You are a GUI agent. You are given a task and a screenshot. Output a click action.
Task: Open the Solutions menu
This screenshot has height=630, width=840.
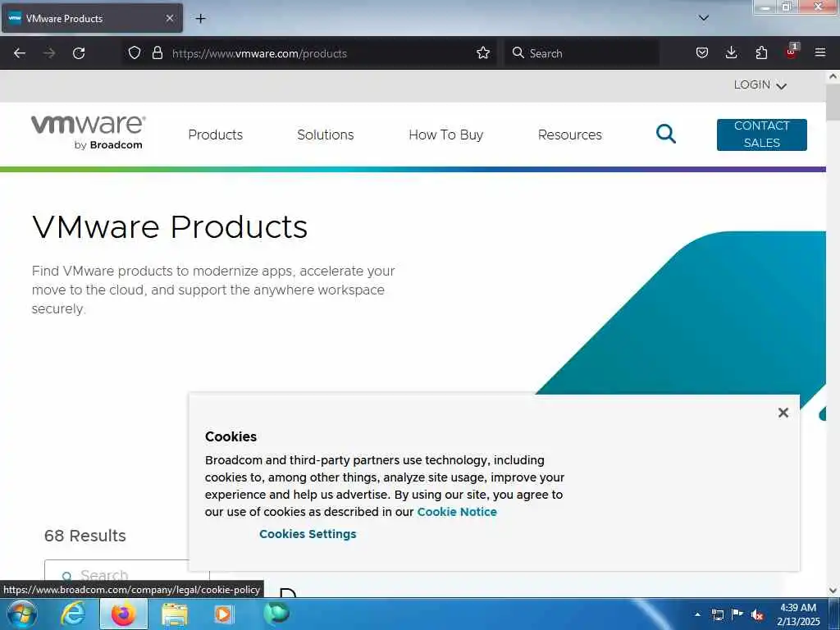[x=325, y=135]
